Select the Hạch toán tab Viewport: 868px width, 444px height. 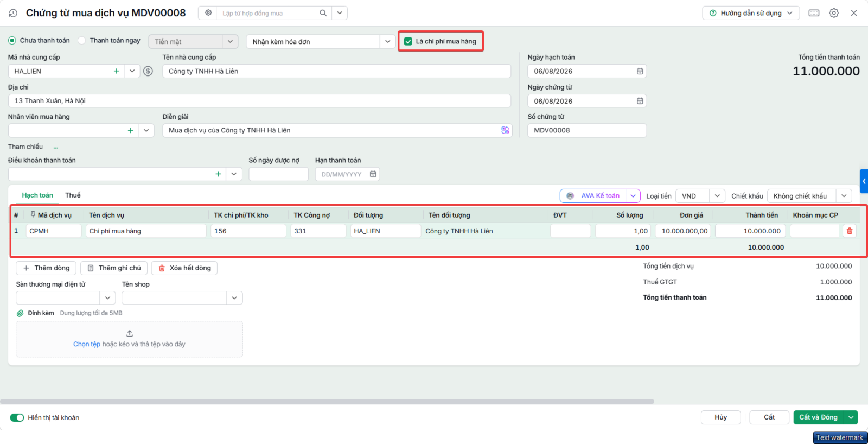coord(37,195)
